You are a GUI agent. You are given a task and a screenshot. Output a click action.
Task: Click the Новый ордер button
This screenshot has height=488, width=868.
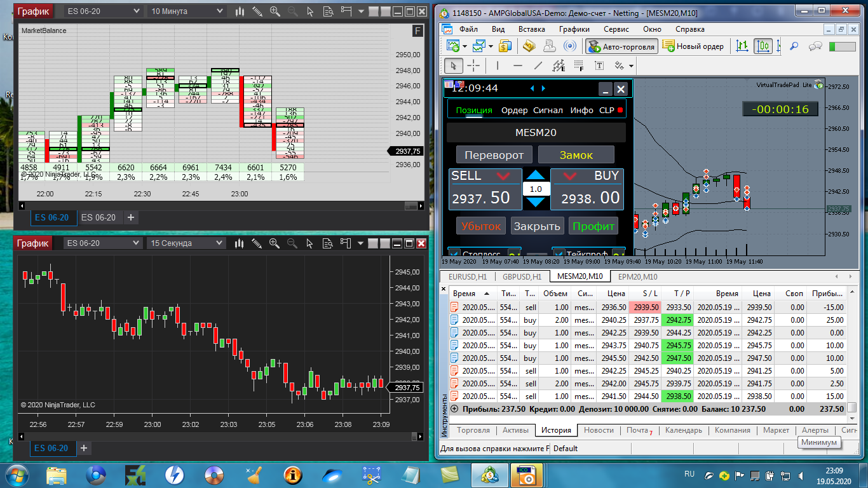pyautogui.click(x=693, y=46)
